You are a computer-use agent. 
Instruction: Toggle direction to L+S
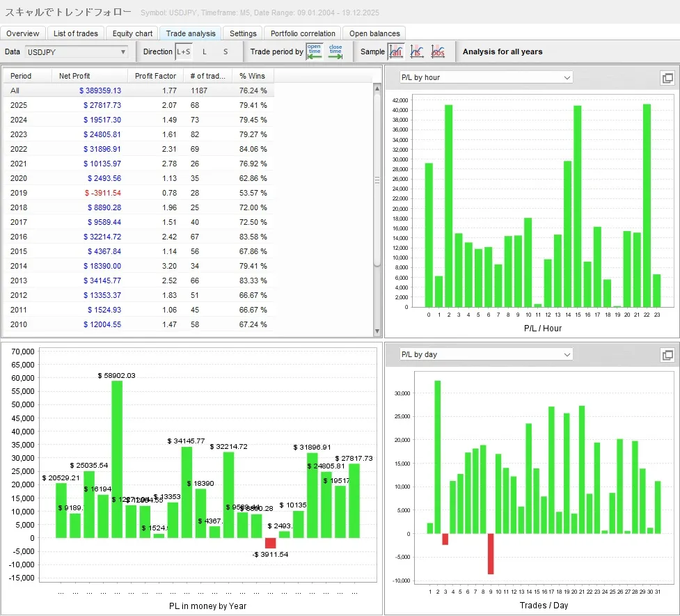pos(183,52)
